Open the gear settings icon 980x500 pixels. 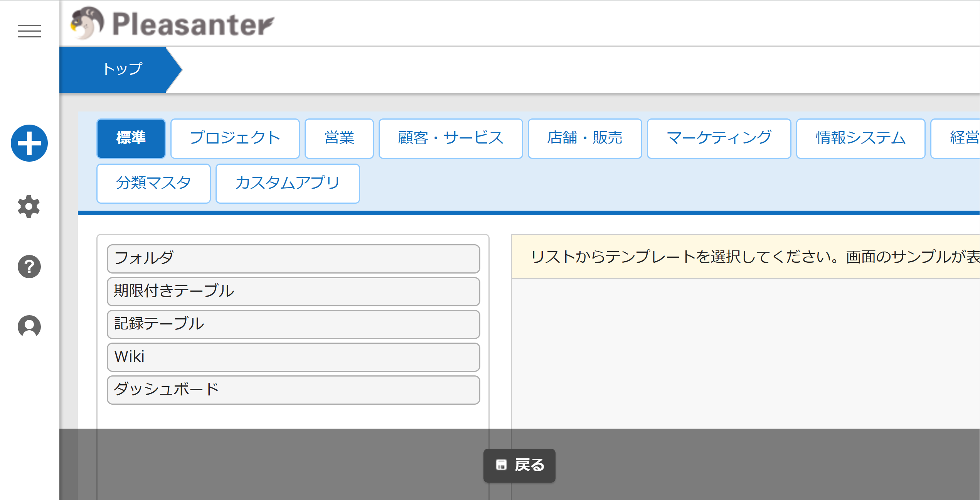coord(29,206)
